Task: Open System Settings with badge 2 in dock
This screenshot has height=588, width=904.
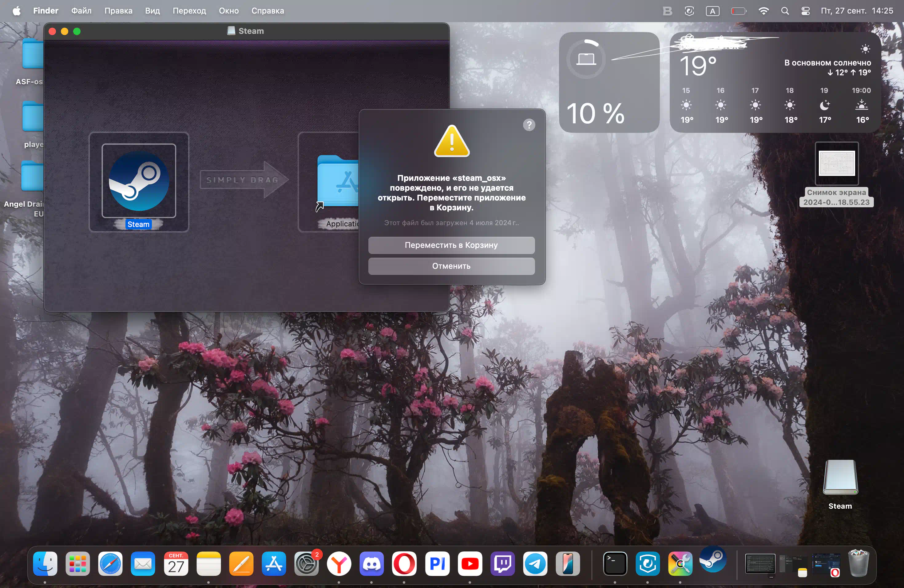Action: coord(307,563)
